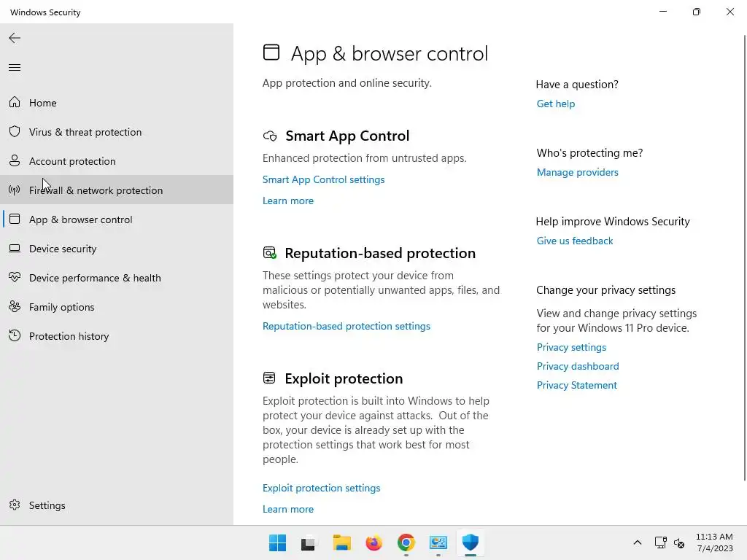This screenshot has height=560, width=747.
Task: Click Learn more under Exploit protection
Action: coord(287,509)
